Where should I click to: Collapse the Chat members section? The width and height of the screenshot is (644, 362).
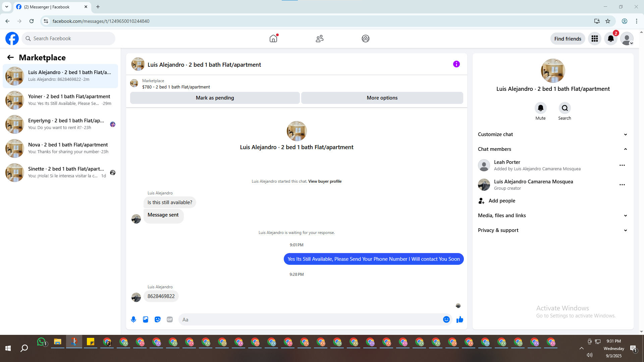click(553, 149)
